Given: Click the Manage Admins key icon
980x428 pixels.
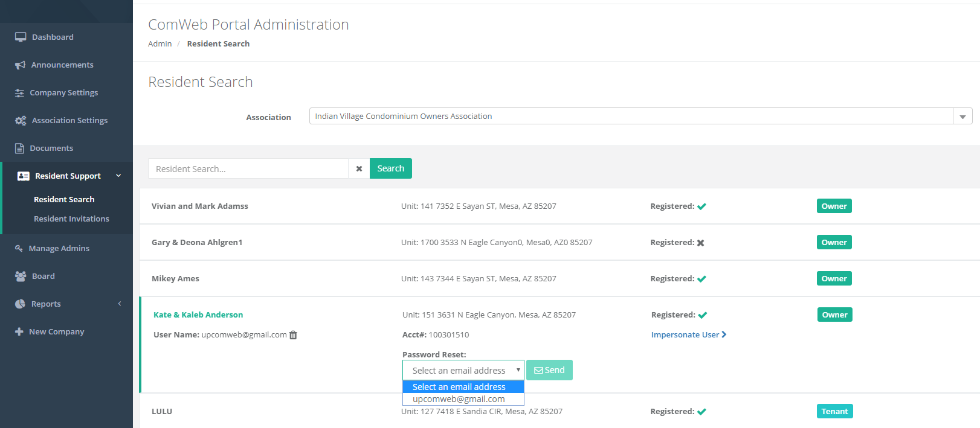Looking at the screenshot, I should (x=19, y=248).
